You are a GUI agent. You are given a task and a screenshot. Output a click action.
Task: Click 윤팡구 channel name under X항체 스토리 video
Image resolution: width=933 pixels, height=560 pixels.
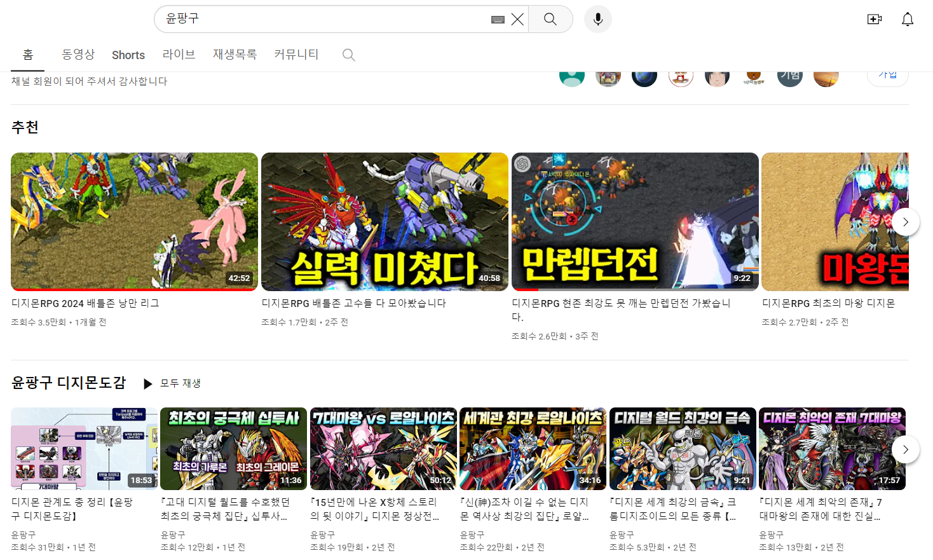click(x=323, y=535)
